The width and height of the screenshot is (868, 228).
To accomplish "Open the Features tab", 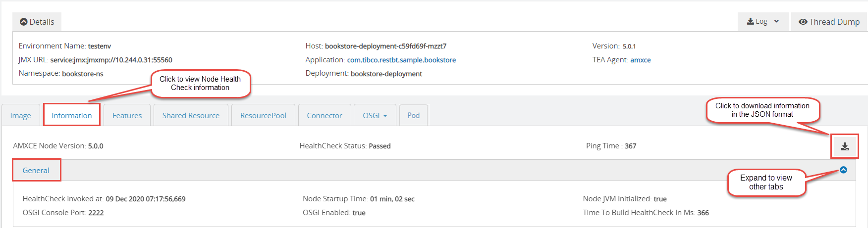I will click(x=127, y=115).
